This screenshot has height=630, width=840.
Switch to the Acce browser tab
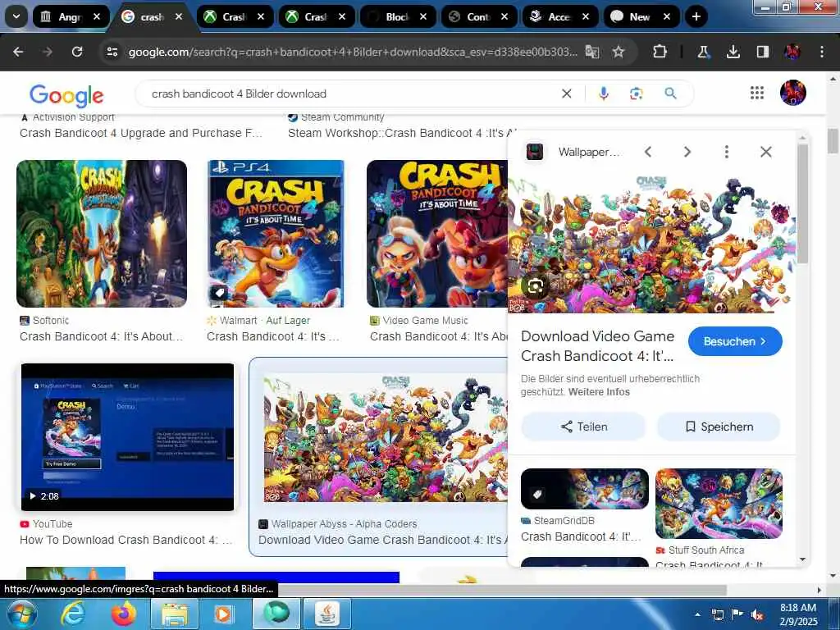[559, 16]
